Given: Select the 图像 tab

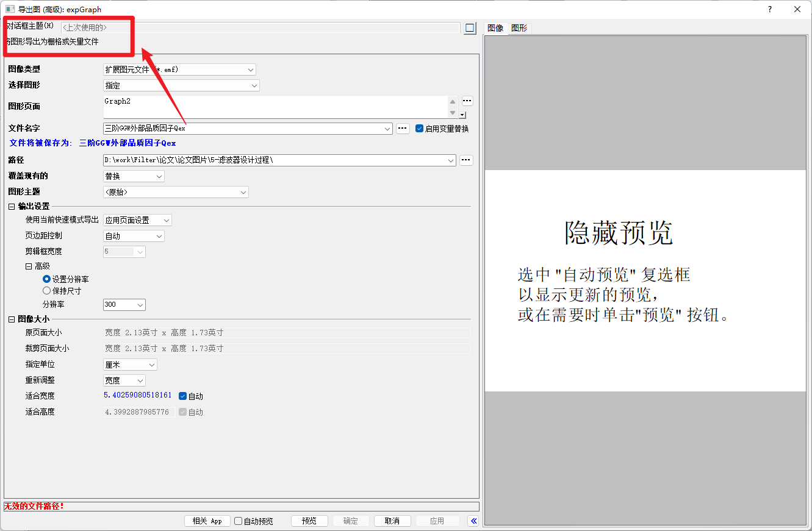Looking at the screenshot, I should click(x=497, y=28).
